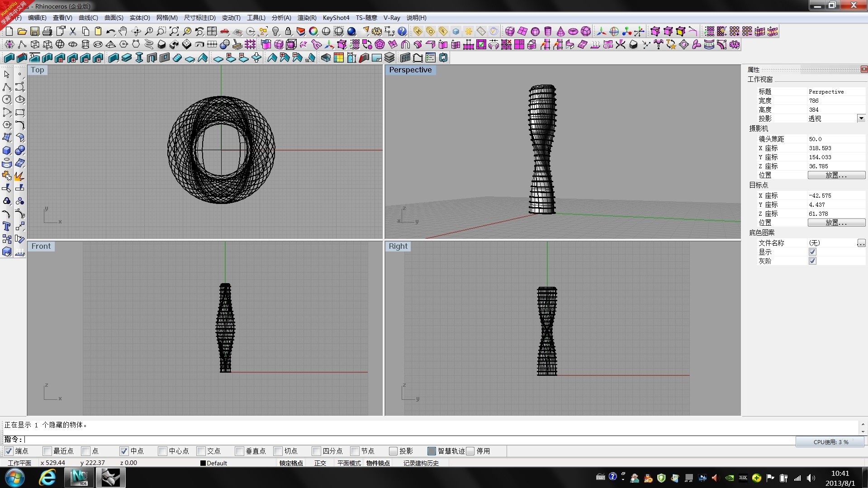Select the Rectangle tool in sidebar
This screenshot has height=488, width=868.
20,112
